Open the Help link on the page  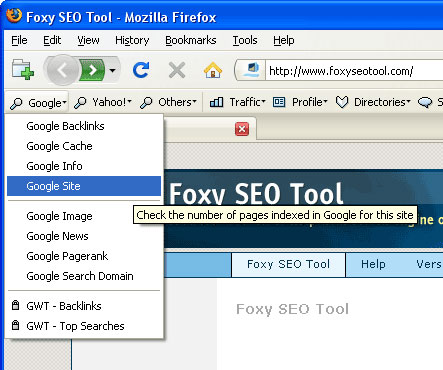click(x=373, y=264)
